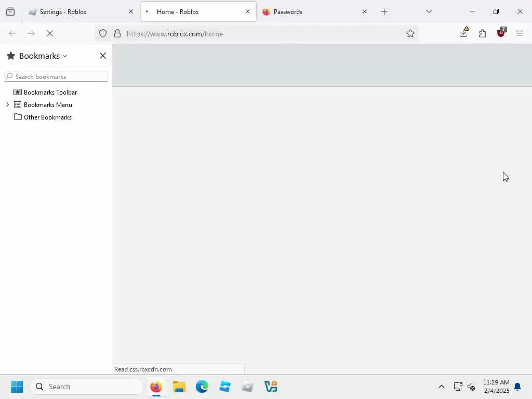Screen dimensions: 532x399
Task: Open the list all tabs dropdown
Action: (x=429, y=11)
